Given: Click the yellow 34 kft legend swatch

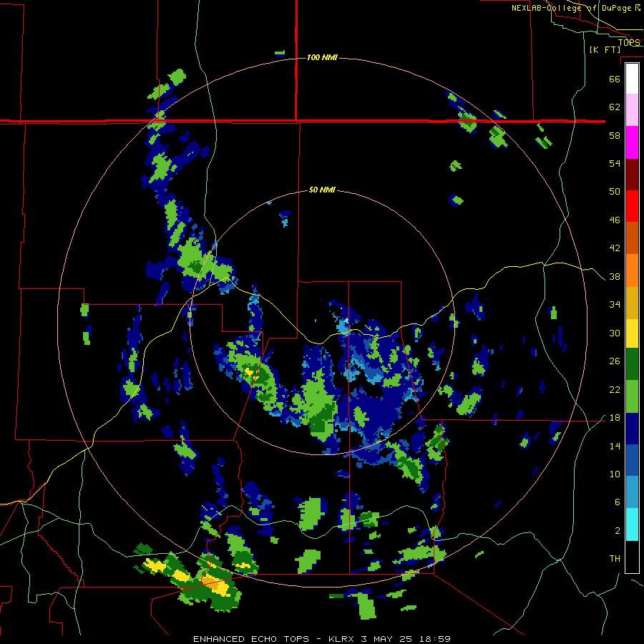Looking at the screenshot, I should click(632, 333).
